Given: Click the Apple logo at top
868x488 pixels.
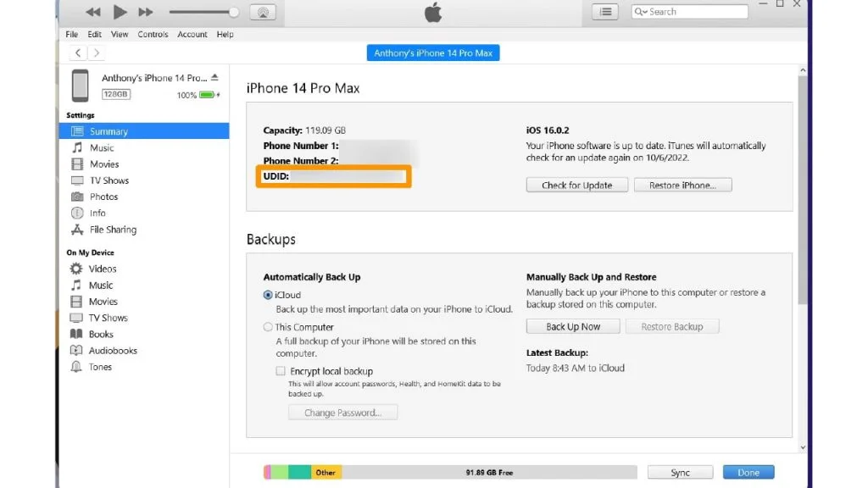Looking at the screenshot, I should coord(433,12).
